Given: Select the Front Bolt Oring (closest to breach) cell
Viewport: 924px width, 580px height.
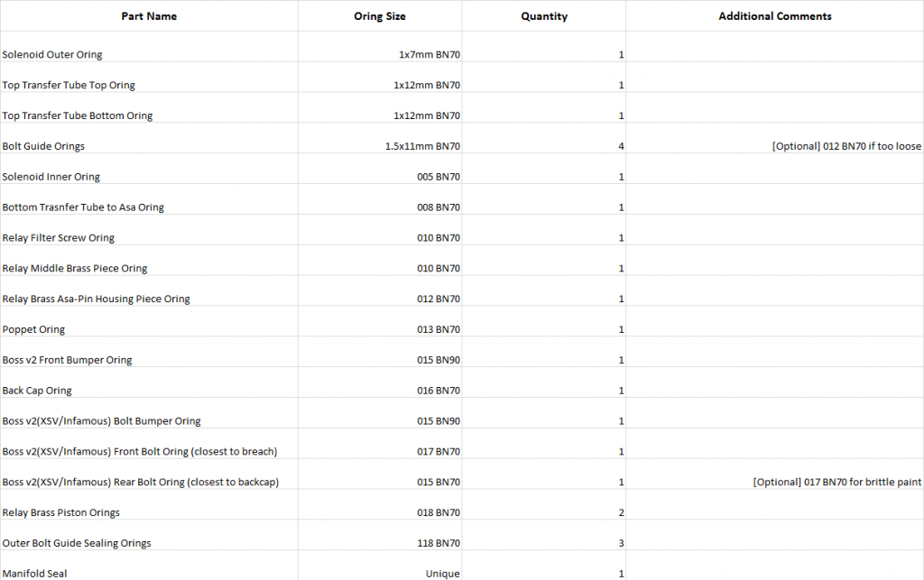Looking at the screenshot, I should pyautogui.click(x=149, y=446).
